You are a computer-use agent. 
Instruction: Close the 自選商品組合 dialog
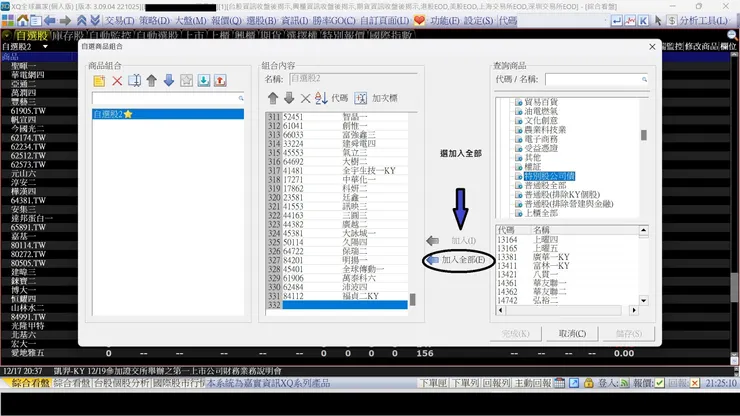click(652, 47)
